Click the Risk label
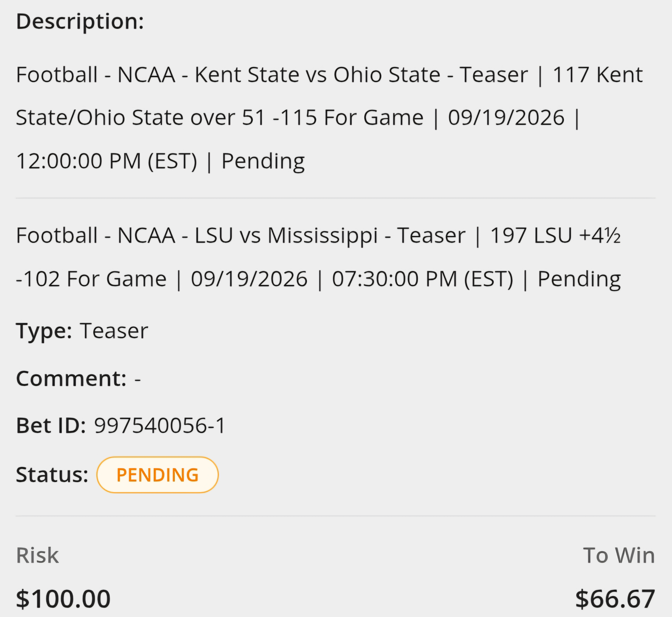 [x=37, y=555]
